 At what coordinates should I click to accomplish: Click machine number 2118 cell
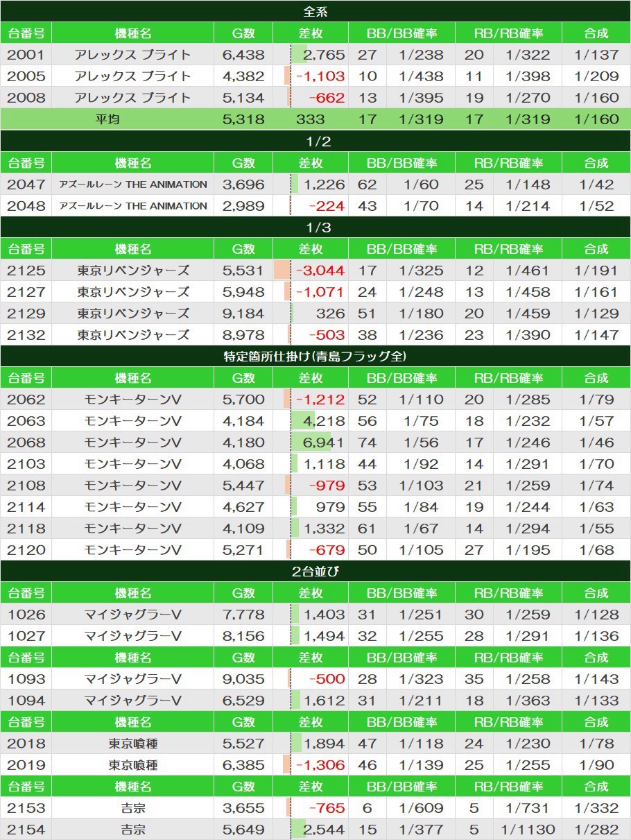[26, 528]
